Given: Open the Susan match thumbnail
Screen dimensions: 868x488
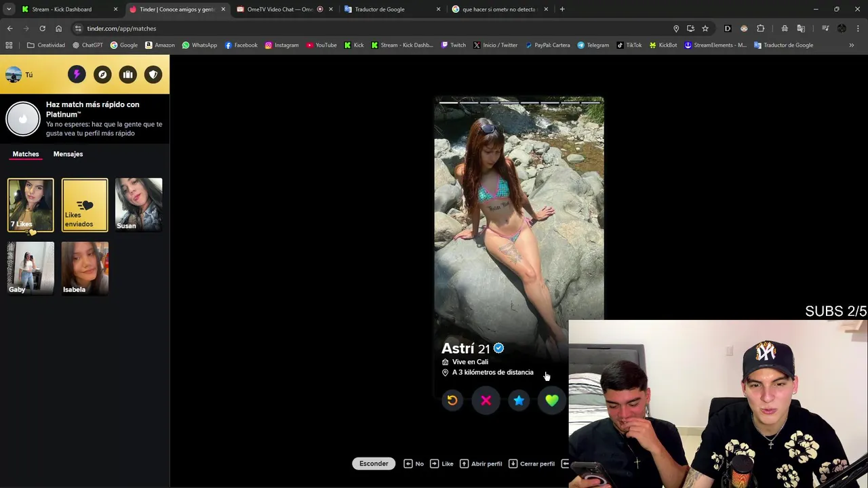Looking at the screenshot, I should 139,205.
